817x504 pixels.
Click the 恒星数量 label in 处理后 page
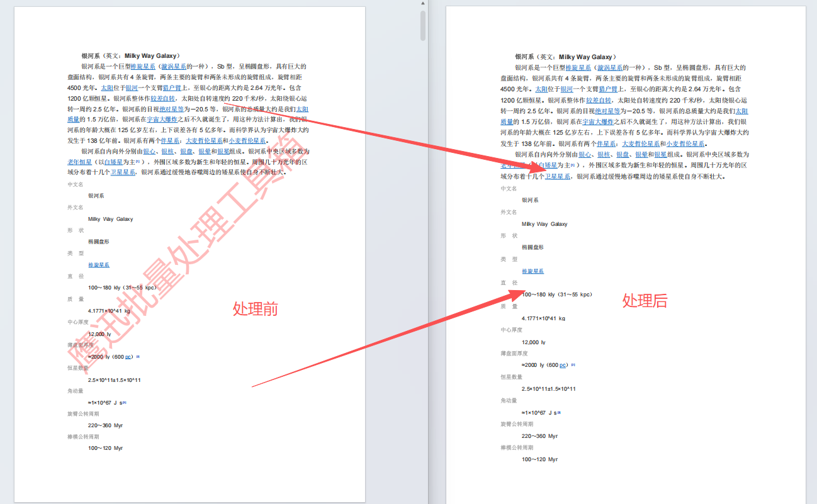[512, 377]
